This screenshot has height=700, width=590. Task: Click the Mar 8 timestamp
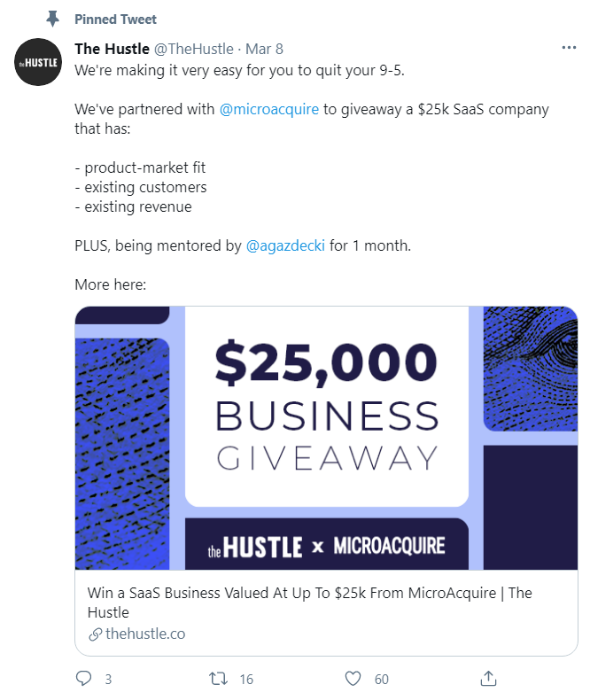[x=264, y=48]
